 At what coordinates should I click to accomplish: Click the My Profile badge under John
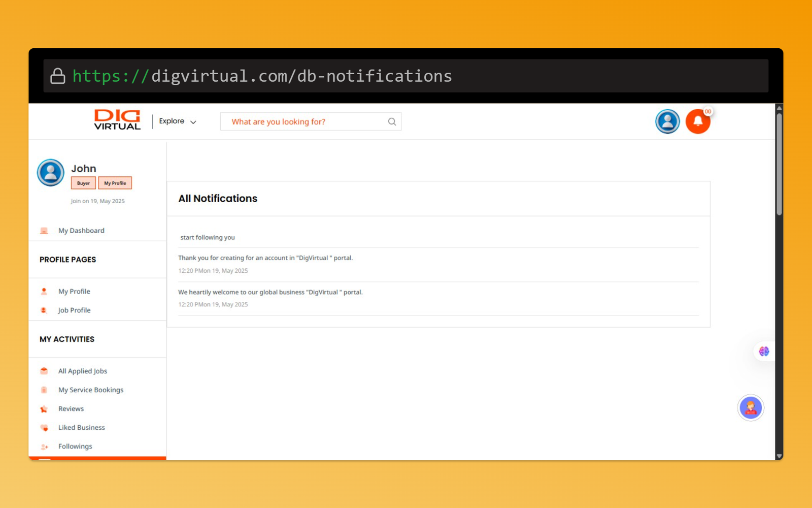click(115, 183)
